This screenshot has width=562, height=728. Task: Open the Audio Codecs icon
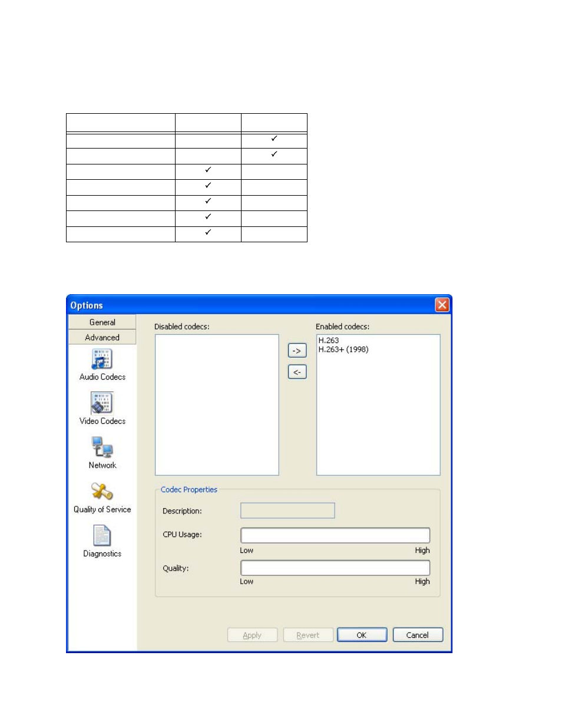click(102, 359)
